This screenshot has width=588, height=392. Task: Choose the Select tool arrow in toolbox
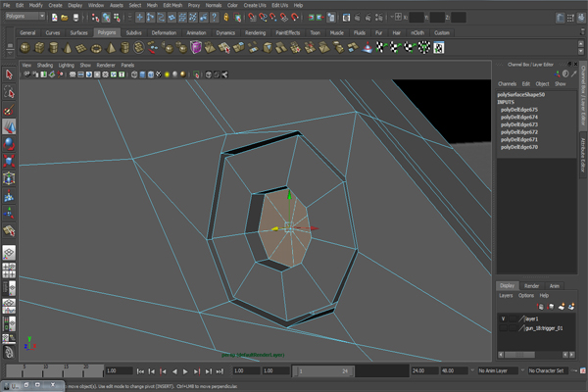[x=9, y=74]
